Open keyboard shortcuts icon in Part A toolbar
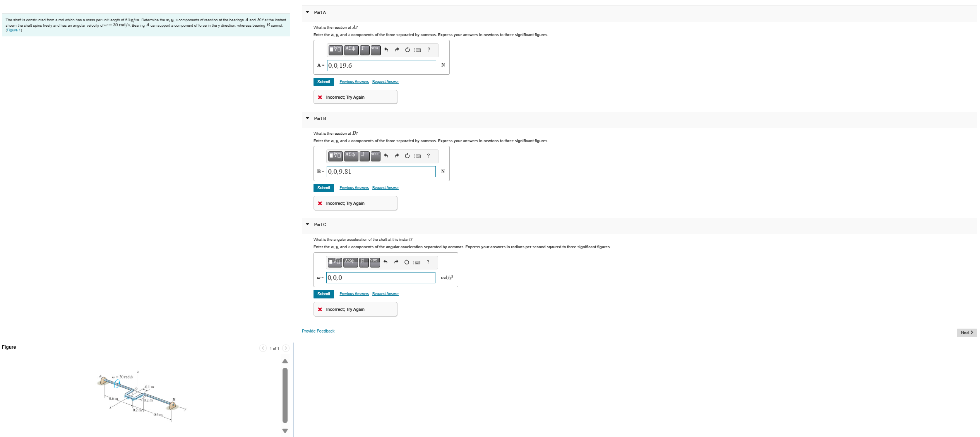This screenshot has width=980, height=437. pos(417,50)
